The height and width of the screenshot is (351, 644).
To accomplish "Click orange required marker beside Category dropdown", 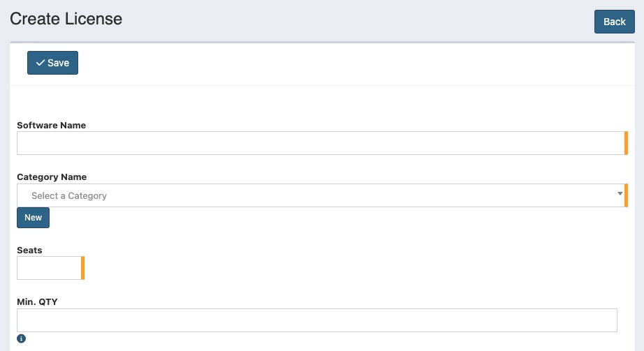I will pos(626,195).
